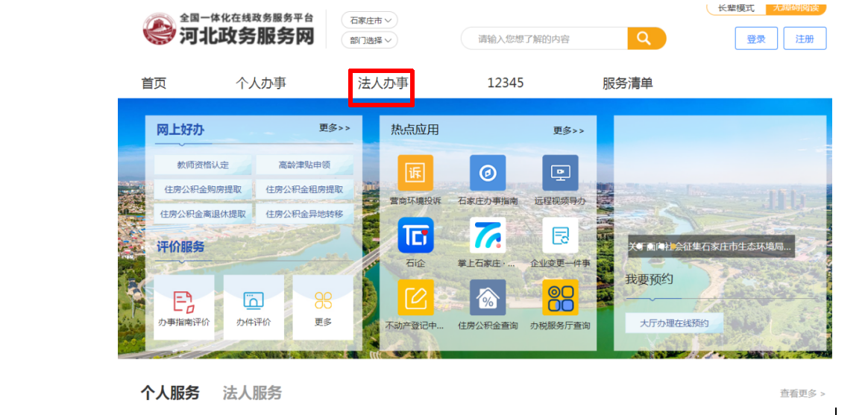Click the 登录 login button
The width and height of the screenshot is (868, 415).
[756, 39]
